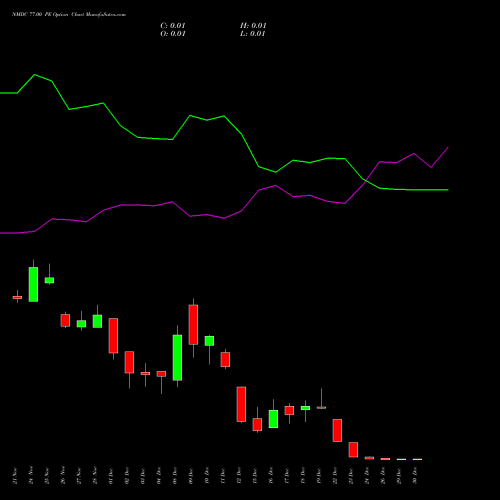Click the 19 Dec date label
Viewport: 500px width, 500px height.
[x=319, y=476]
